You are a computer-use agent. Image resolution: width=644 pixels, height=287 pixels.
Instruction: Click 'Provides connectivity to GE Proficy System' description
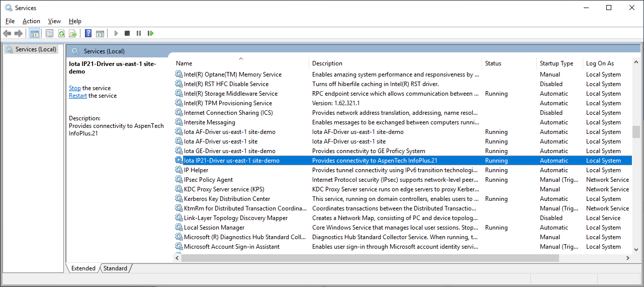(369, 151)
